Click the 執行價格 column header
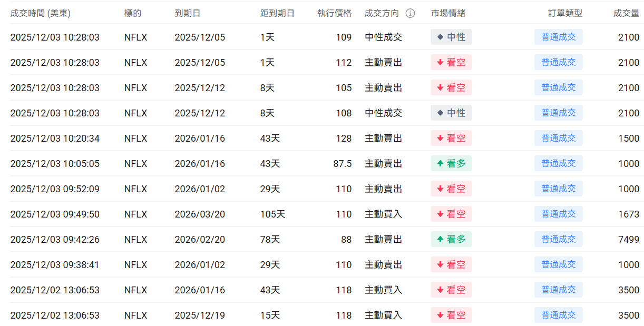The image size is (644, 326). pyautogui.click(x=334, y=13)
